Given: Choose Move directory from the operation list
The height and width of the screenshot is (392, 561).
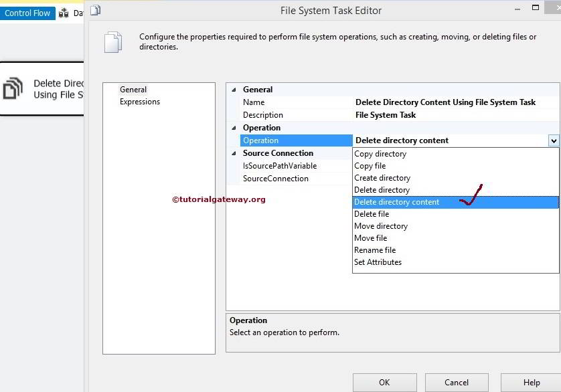Looking at the screenshot, I should click(x=380, y=225).
